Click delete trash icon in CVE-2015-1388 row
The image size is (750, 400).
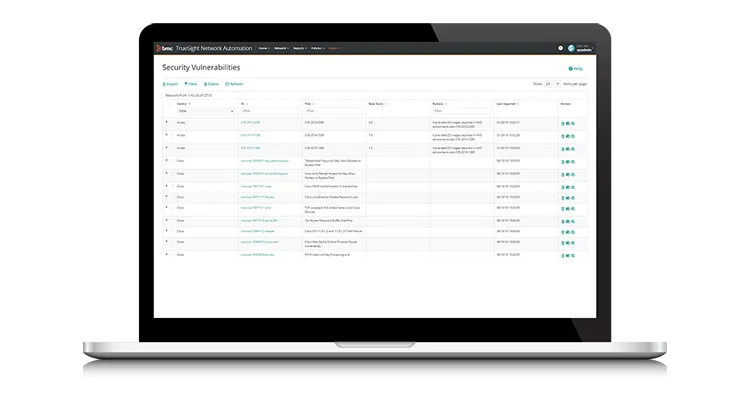click(x=562, y=149)
